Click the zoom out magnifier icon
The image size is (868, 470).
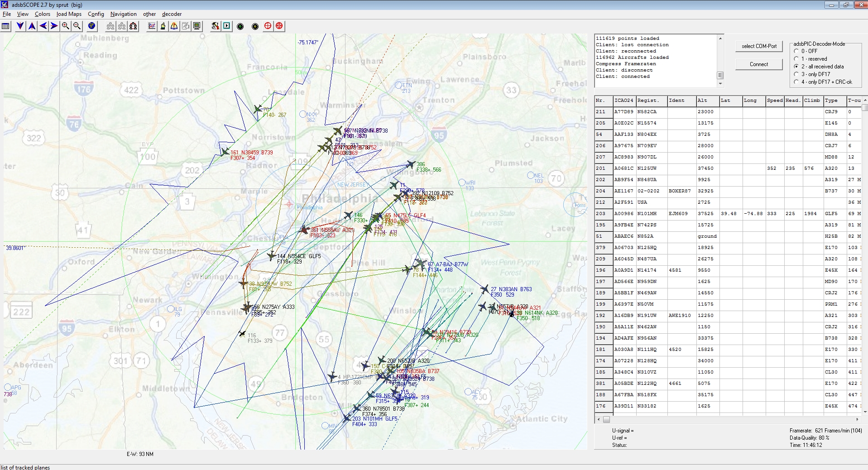coord(77,26)
